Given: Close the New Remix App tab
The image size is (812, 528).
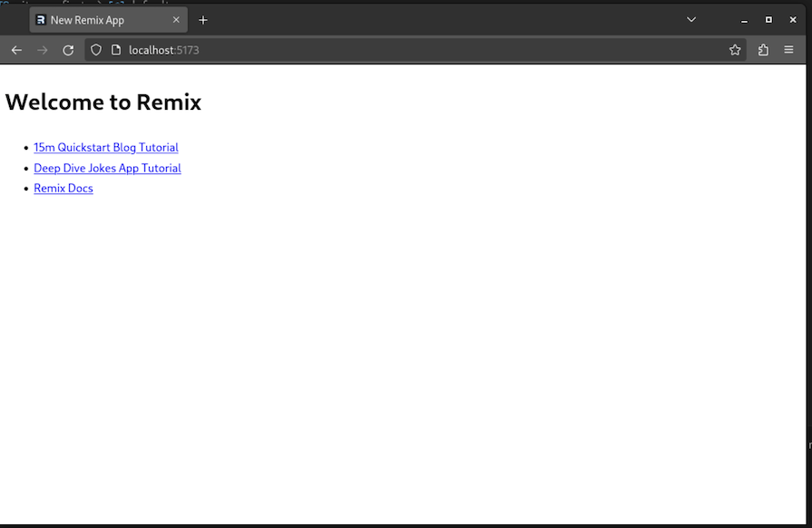Looking at the screenshot, I should (177, 19).
